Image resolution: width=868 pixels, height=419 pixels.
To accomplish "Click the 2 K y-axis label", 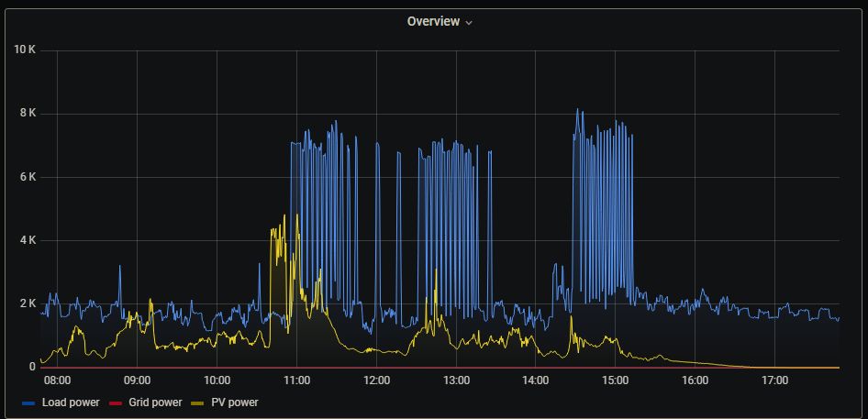I will click(28, 303).
